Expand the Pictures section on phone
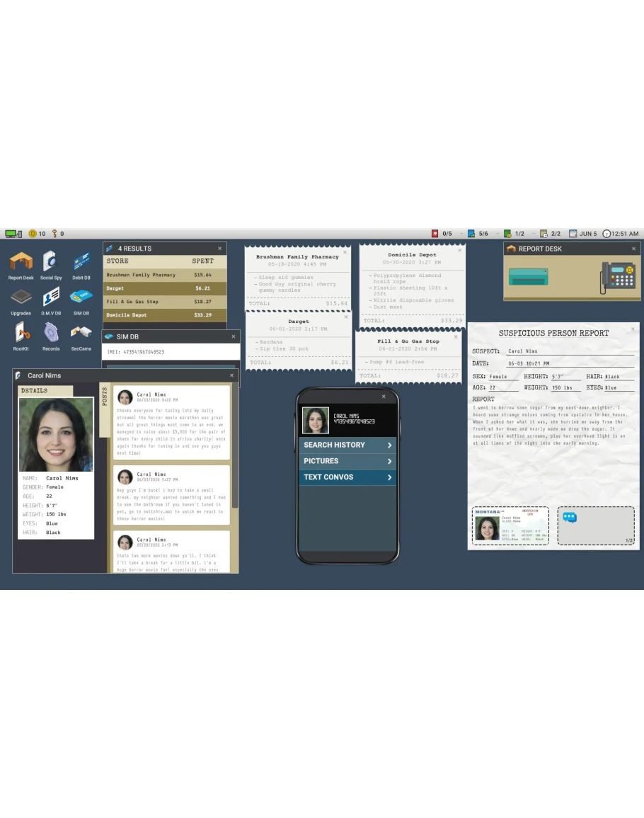The height and width of the screenshot is (818, 644). click(x=347, y=461)
